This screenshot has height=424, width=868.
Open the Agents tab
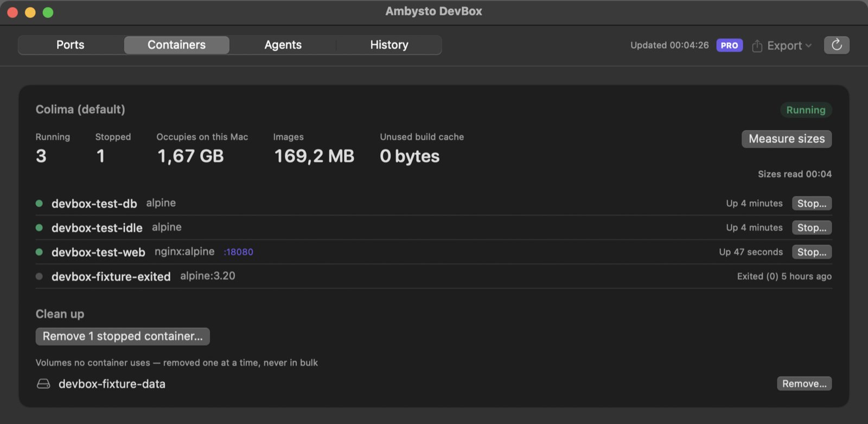(x=283, y=45)
